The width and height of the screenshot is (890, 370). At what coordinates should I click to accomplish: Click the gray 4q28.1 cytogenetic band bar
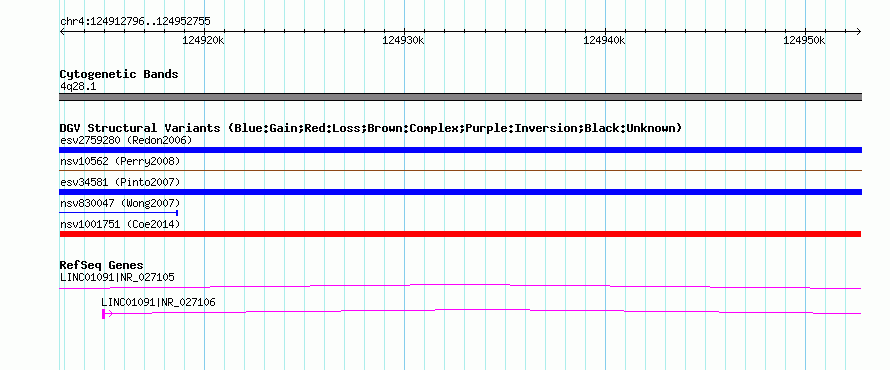click(460, 97)
